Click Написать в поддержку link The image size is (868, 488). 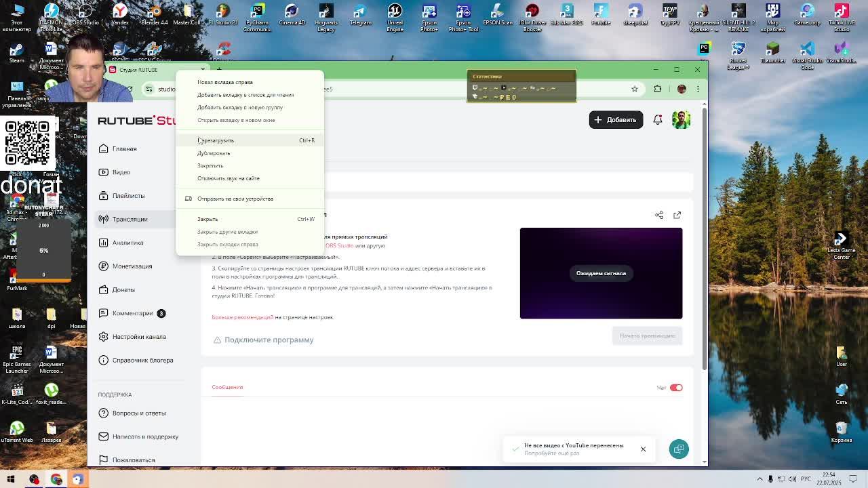pyautogui.click(x=145, y=436)
